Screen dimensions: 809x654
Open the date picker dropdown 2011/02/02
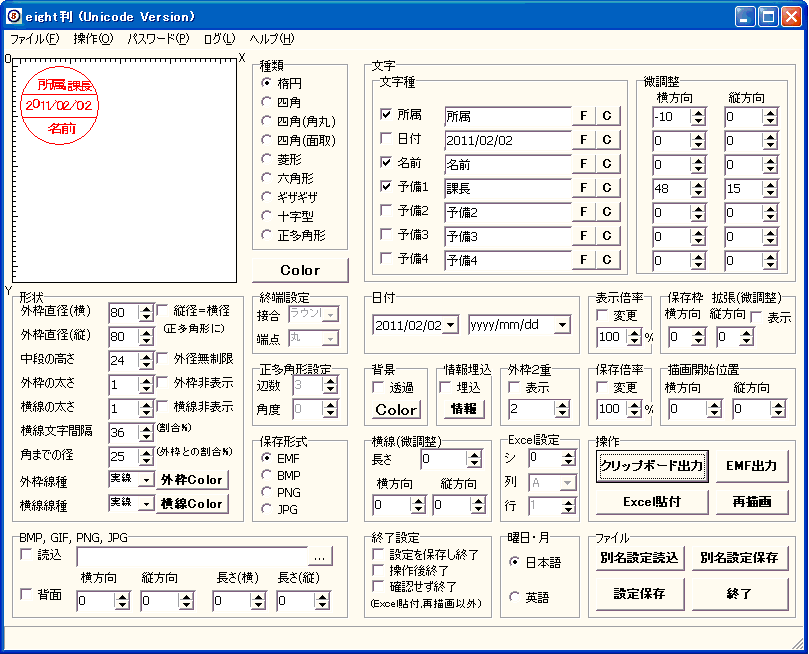click(x=451, y=325)
